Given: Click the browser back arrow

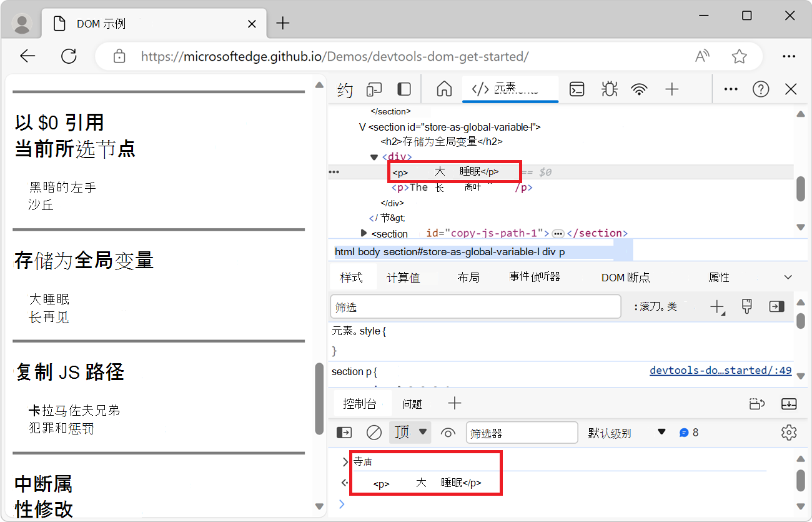Looking at the screenshot, I should click(x=27, y=56).
